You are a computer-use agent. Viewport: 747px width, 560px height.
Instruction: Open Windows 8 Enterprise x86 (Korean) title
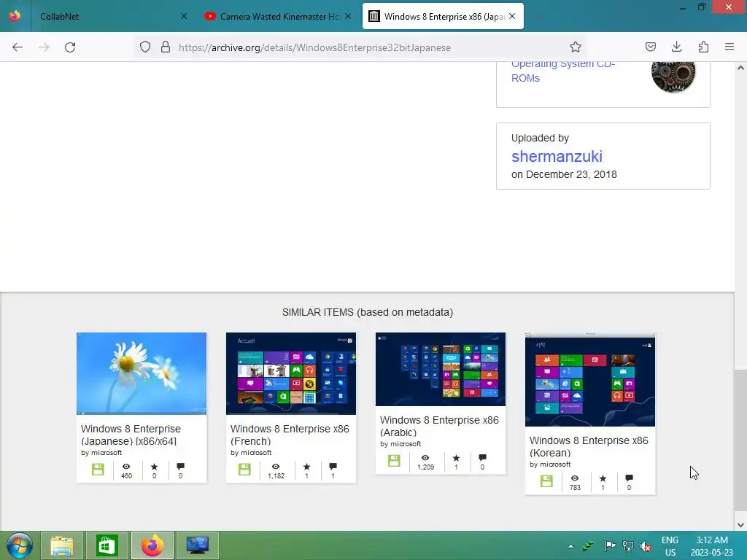pyautogui.click(x=589, y=447)
